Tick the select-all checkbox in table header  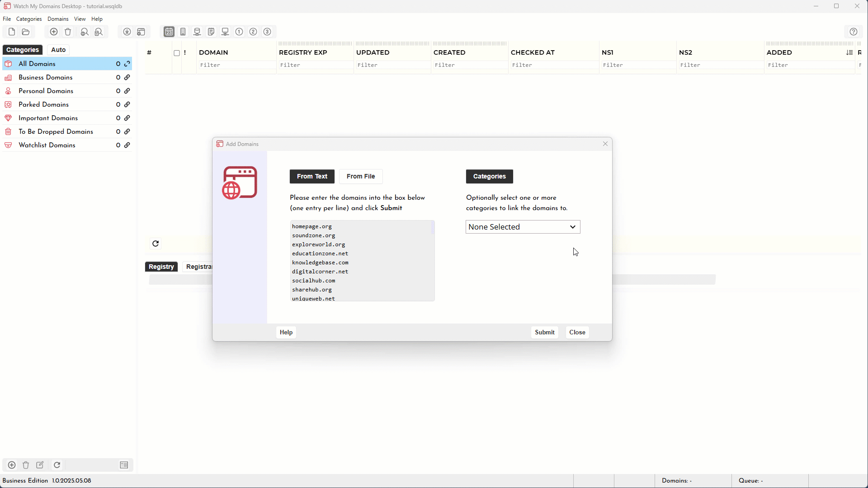pyautogui.click(x=177, y=53)
